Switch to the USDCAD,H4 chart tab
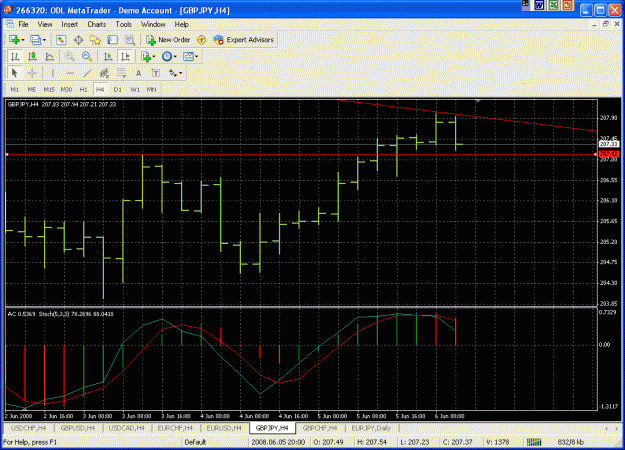Image resolution: width=625 pixels, height=450 pixels. click(127, 428)
